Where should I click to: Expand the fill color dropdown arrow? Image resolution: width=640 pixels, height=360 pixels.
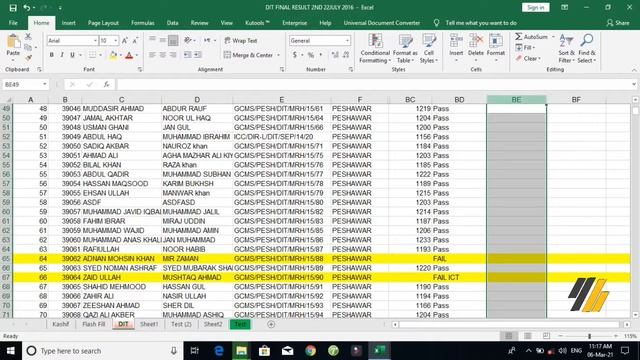coord(120,55)
